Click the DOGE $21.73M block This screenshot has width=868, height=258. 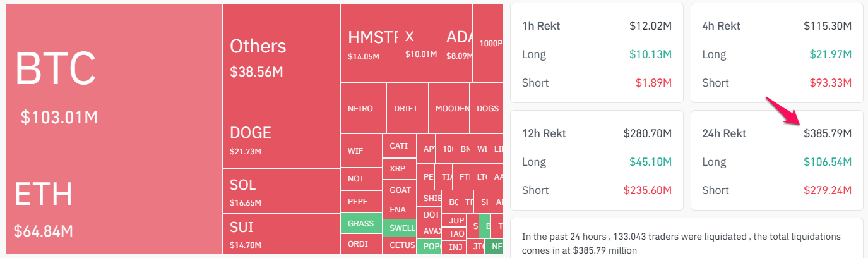pos(281,139)
